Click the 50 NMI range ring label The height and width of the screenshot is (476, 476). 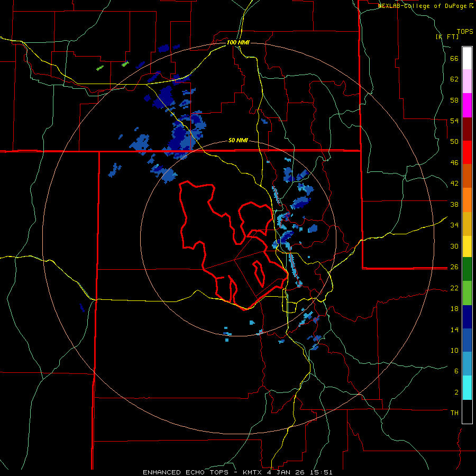pos(238,141)
